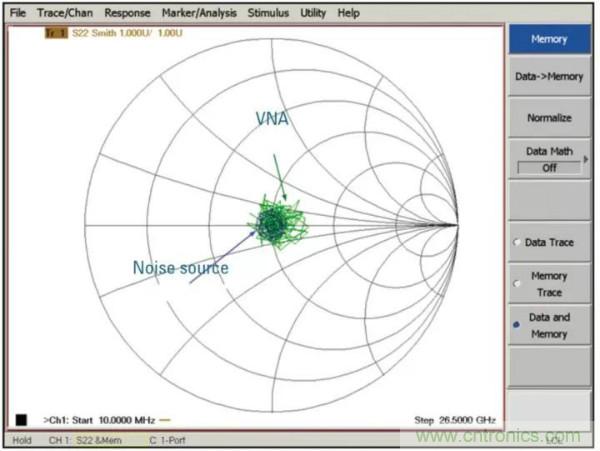
Task: Open the Help menu
Action: click(x=349, y=13)
